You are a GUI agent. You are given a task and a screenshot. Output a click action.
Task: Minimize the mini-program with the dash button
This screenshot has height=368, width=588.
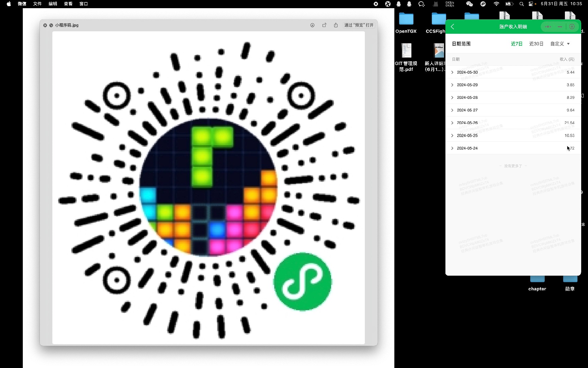[x=560, y=27]
